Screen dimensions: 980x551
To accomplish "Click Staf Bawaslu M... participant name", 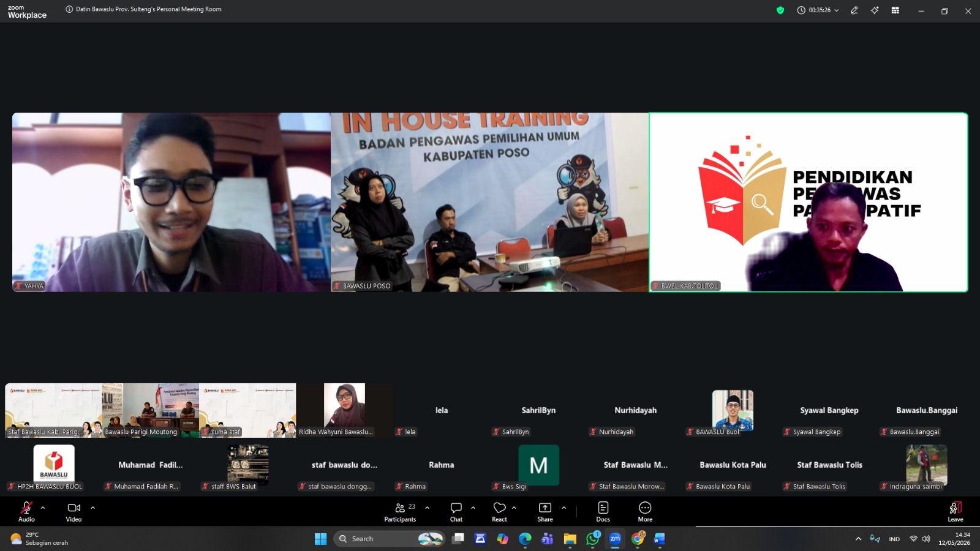I will coord(636,465).
